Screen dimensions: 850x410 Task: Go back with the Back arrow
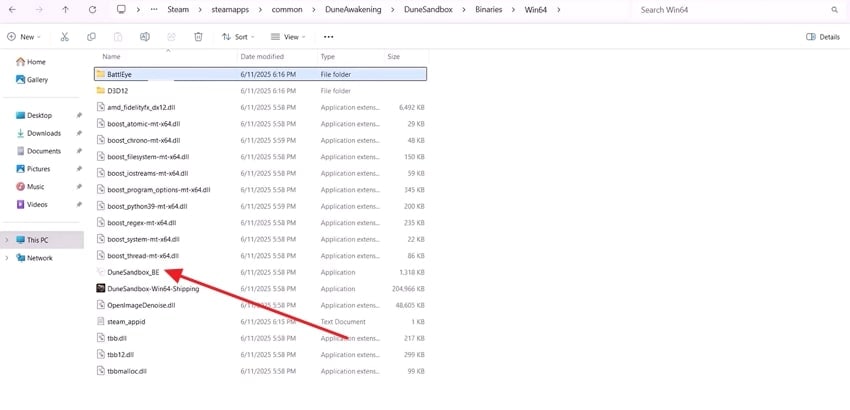[x=12, y=10]
